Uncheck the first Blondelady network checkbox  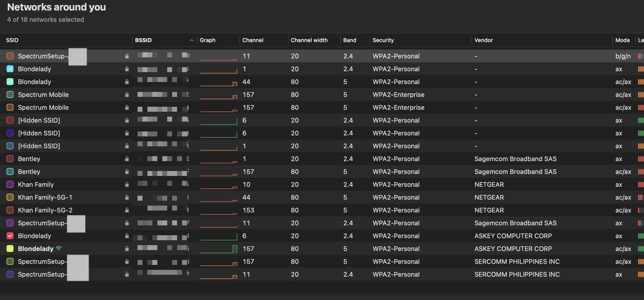coord(9,69)
